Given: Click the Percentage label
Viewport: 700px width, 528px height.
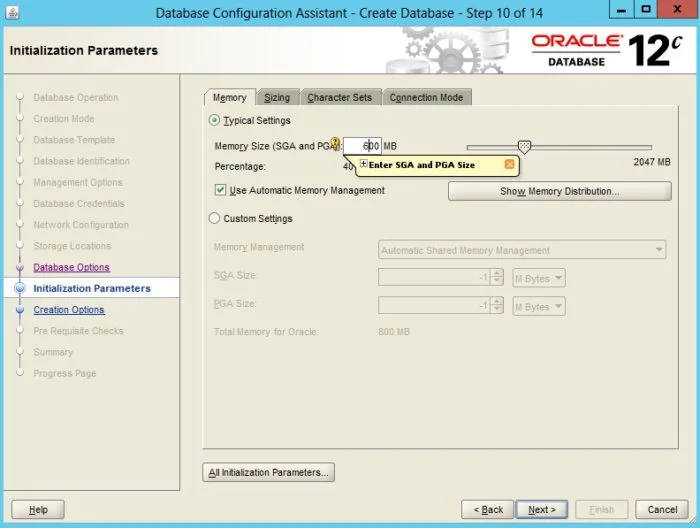Looking at the screenshot, I should [x=240, y=166].
